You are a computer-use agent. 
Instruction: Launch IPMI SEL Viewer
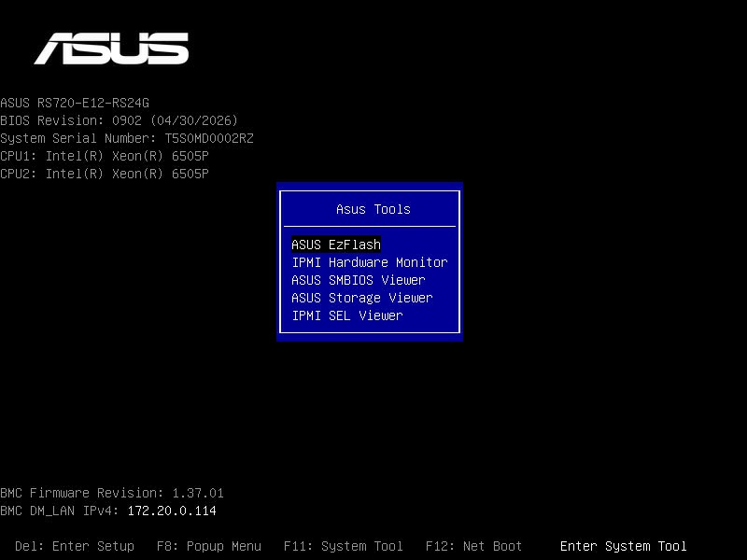(x=347, y=315)
